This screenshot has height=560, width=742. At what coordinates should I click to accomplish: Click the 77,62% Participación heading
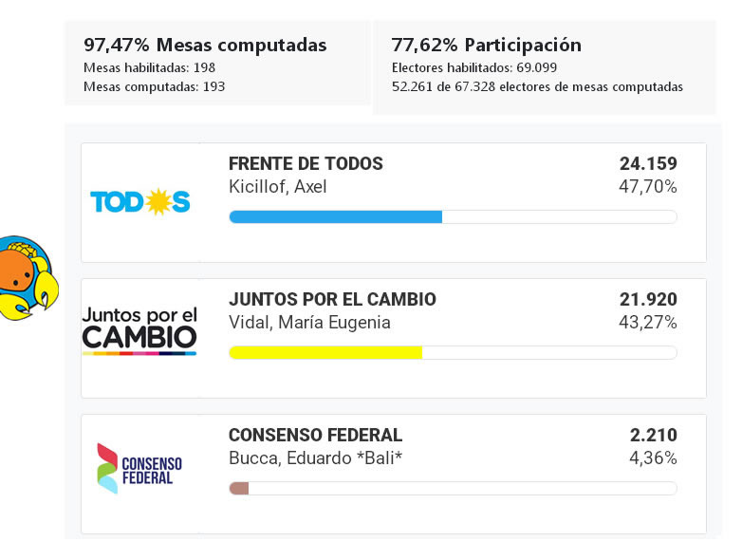[486, 45]
